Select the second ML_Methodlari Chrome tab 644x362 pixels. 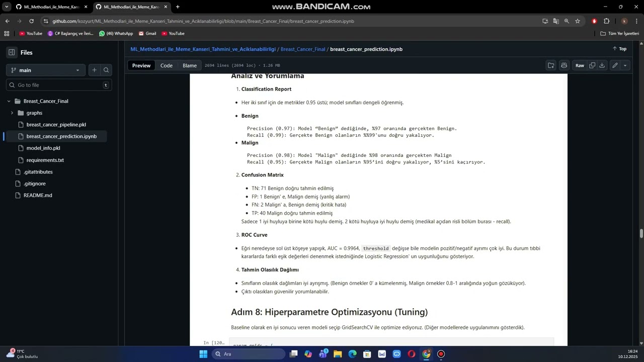pyautogui.click(x=131, y=7)
